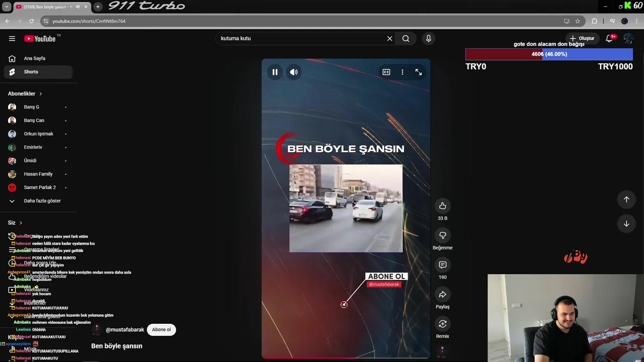
Task: Like the Short (33 B)
Action: click(442, 206)
